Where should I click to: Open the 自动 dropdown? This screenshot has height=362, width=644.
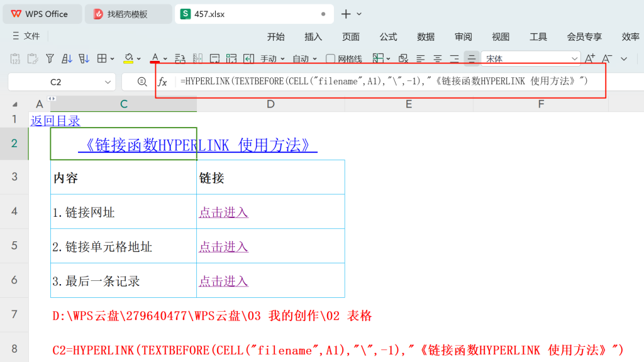pos(304,59)
